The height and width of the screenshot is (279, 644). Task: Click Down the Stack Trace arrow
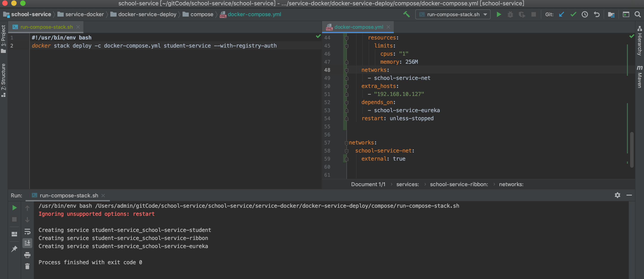(27, 220)
